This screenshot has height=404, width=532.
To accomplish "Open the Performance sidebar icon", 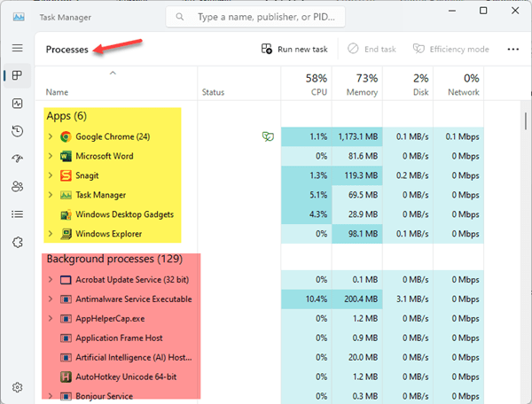I will [18, 104].
